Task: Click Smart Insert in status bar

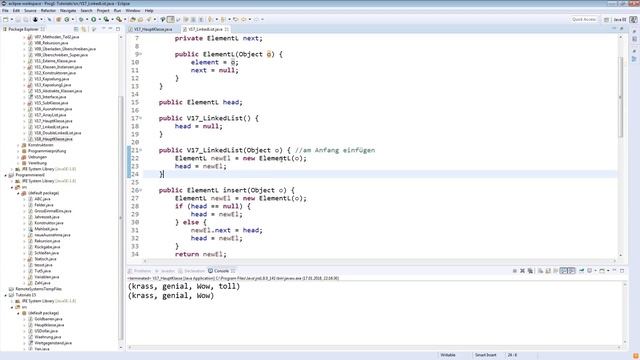Action: (x=486, y=355)
